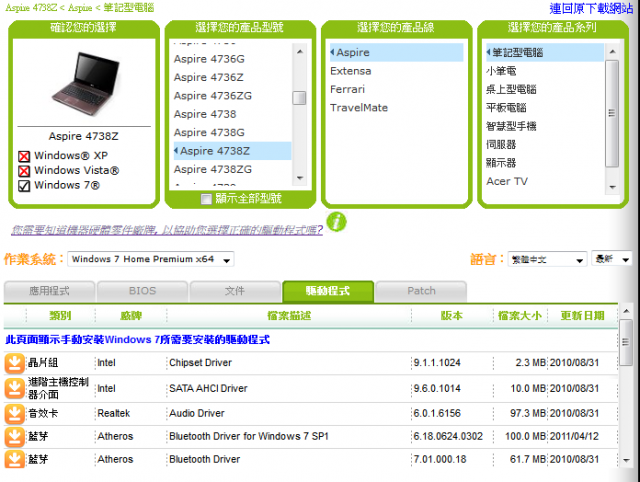Click product series list scroll-up arrow
Screen dimensions: 640x482
pyautogui.click(x=612, y=52)
